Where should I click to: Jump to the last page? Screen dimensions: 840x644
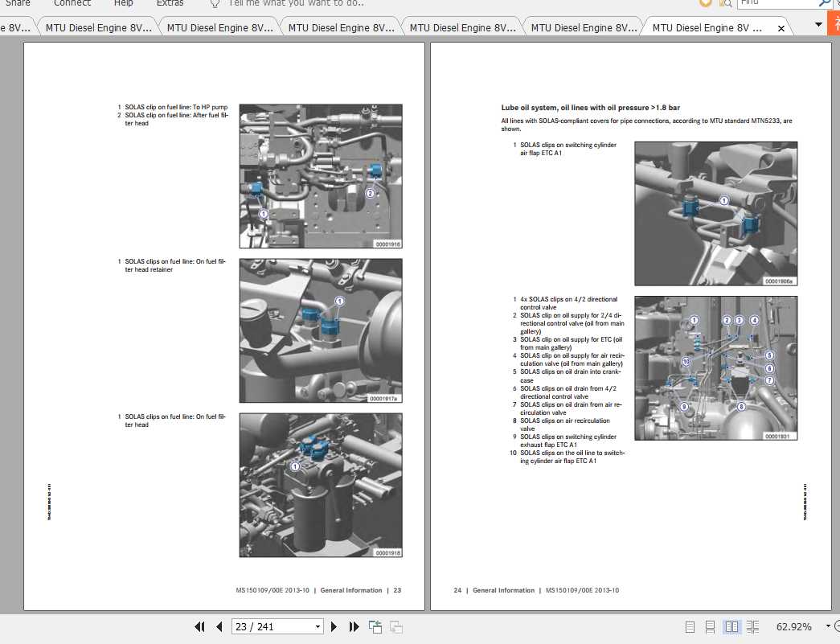(354, 626)
